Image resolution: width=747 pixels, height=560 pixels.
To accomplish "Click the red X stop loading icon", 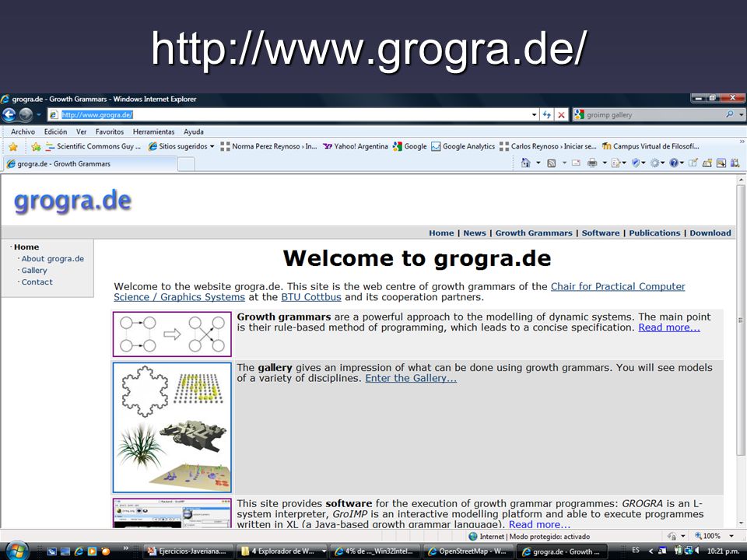I will (562, 115).
